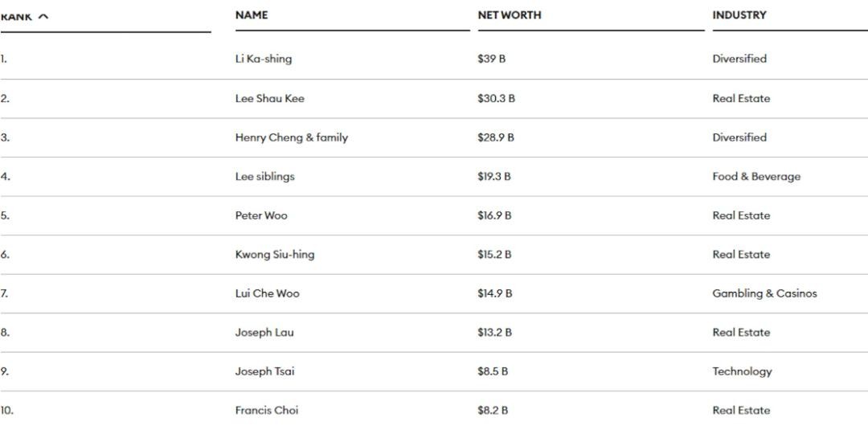The image size is (868, 426).
Task: Open Lui Che Woo's profile
Action: pyautogui.click(x=267, y=293)
